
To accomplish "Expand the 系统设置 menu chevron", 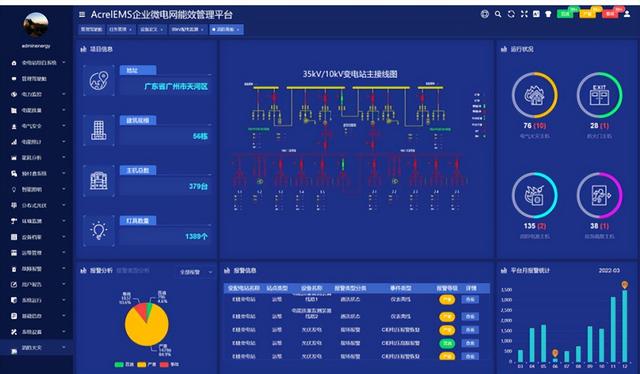I will coord(64,332).
